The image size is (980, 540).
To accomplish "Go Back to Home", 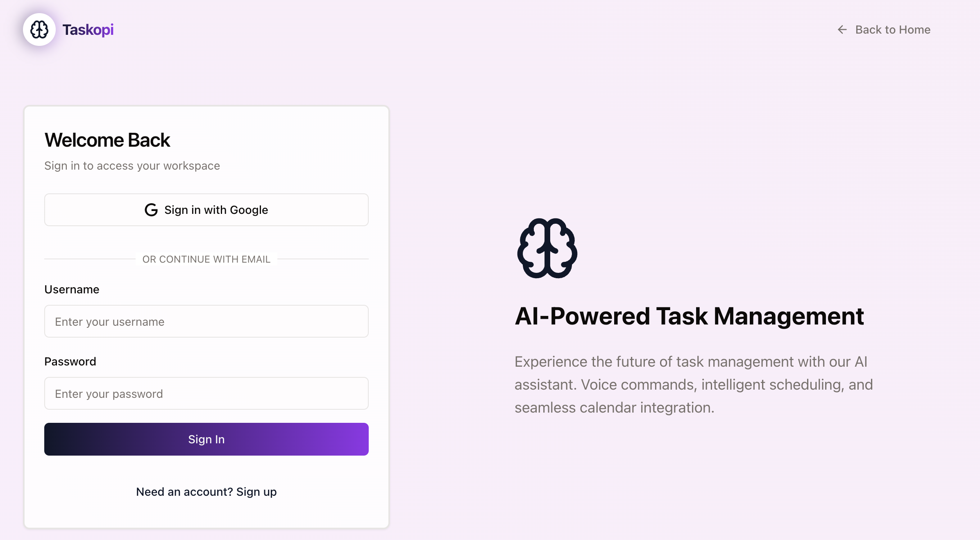I will pos(892,29).
